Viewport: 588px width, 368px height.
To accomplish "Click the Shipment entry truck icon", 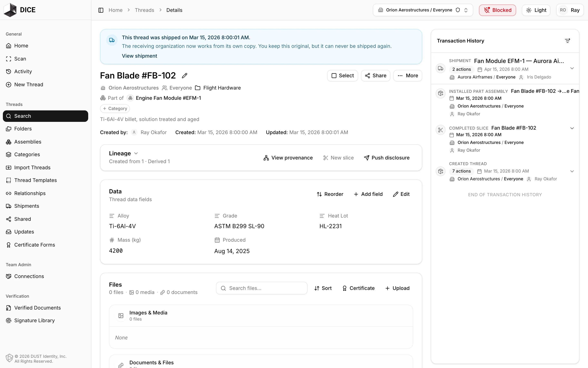I will [x=441, y=68].
